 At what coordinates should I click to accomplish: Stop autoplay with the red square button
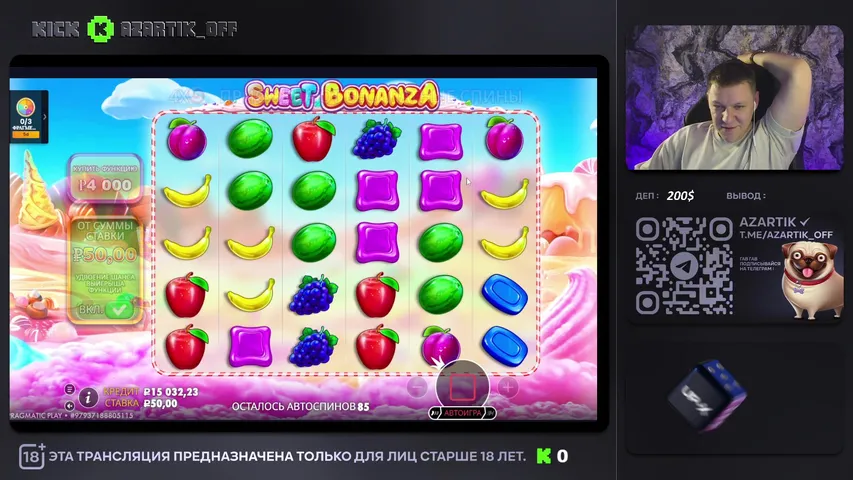(x=462, y=386)
